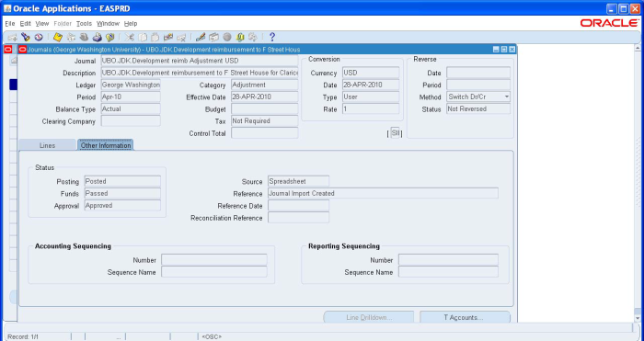Click the Approval field showing Approved
The width and height of the screenshot is (644, 341).
click(122, 206)
